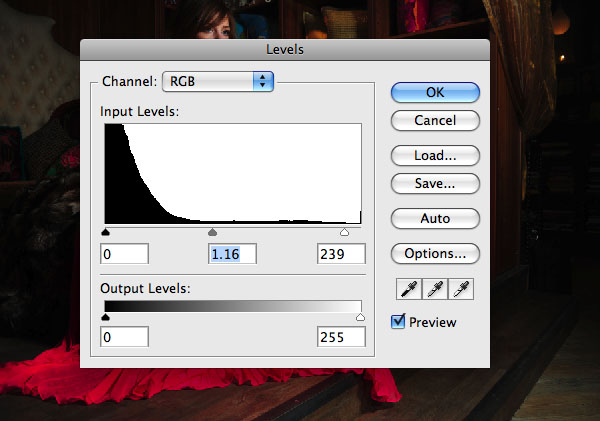600x421 pixels.
Task: Click the midtone field showing 1.16
Action: coord(232,254)
